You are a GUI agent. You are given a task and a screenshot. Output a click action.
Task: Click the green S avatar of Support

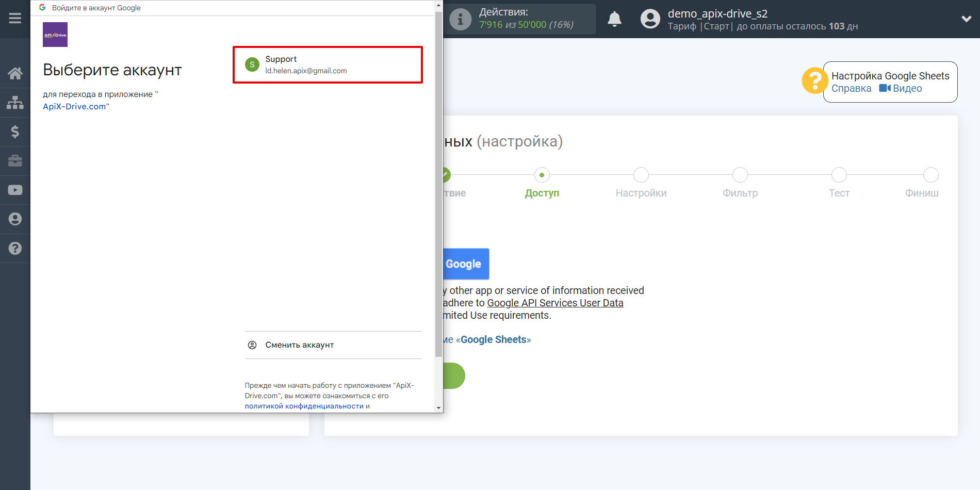[x=252, y=64]
